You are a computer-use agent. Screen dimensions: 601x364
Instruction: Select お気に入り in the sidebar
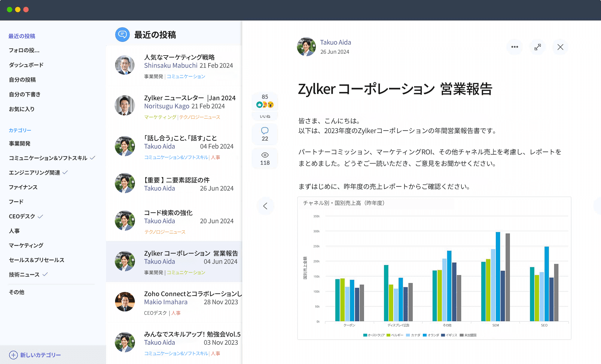tap(22, 109)
